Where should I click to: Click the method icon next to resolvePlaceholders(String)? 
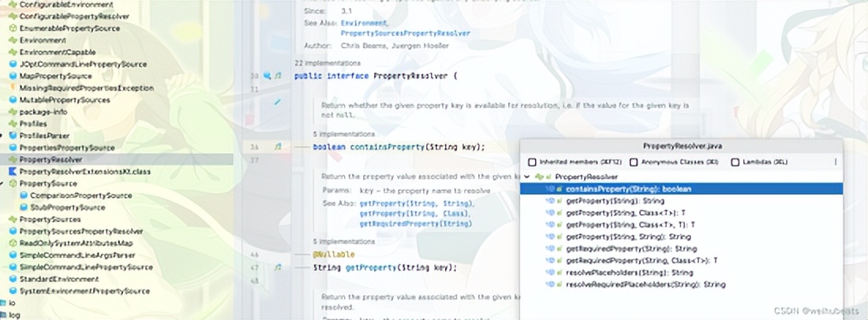551,272
